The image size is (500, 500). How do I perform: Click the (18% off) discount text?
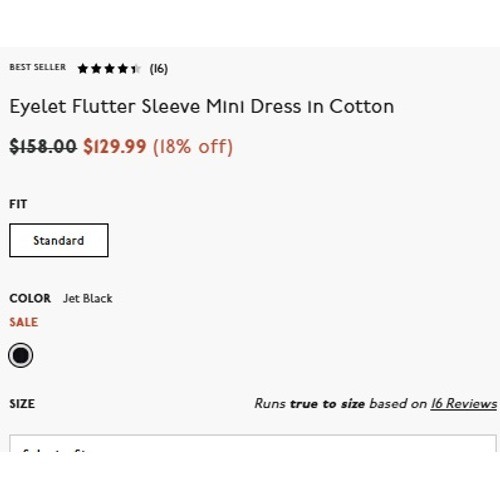coord(193,147)
